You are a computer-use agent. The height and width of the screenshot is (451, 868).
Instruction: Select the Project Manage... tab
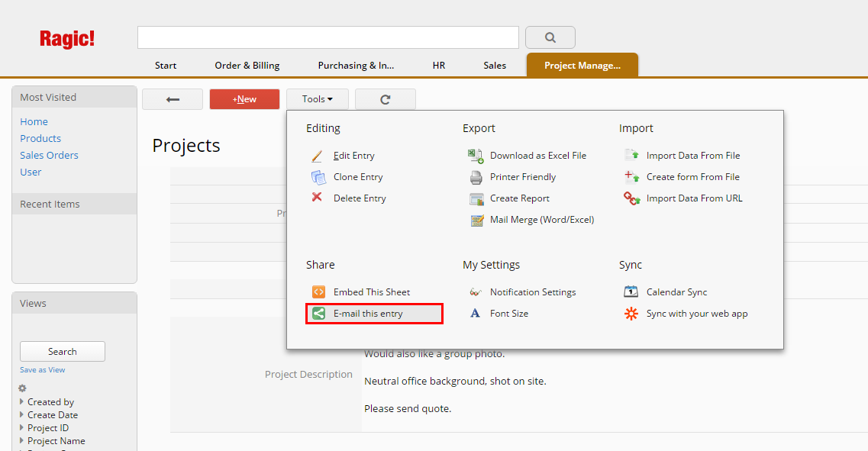582,66
